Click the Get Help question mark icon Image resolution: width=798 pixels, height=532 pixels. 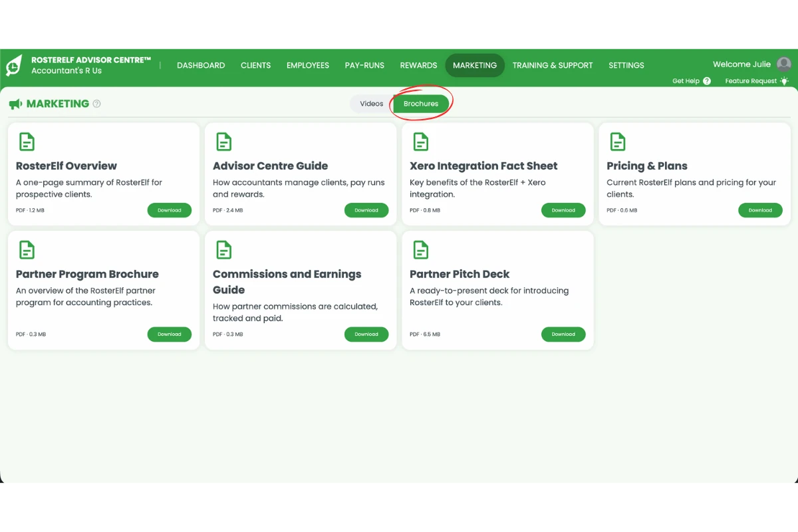point(706,81)
